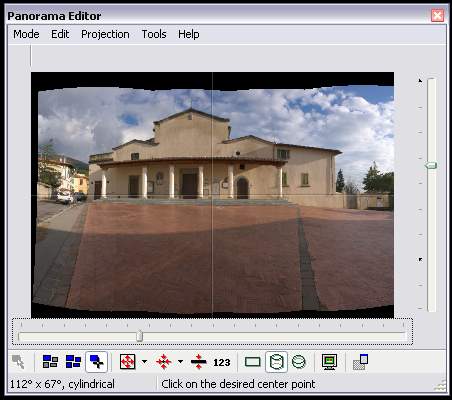
Task: Click the horizontal field of view slider thumb
Action: 140,336
